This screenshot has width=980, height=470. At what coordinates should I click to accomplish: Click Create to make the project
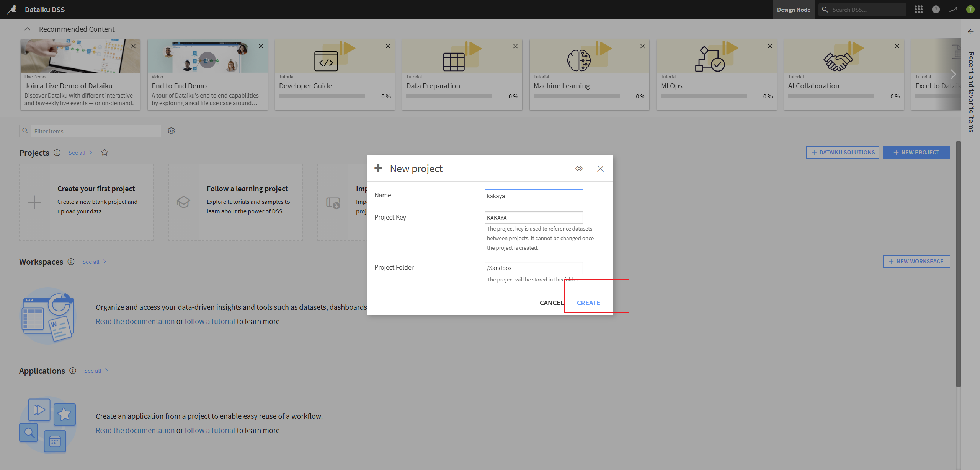588,303
